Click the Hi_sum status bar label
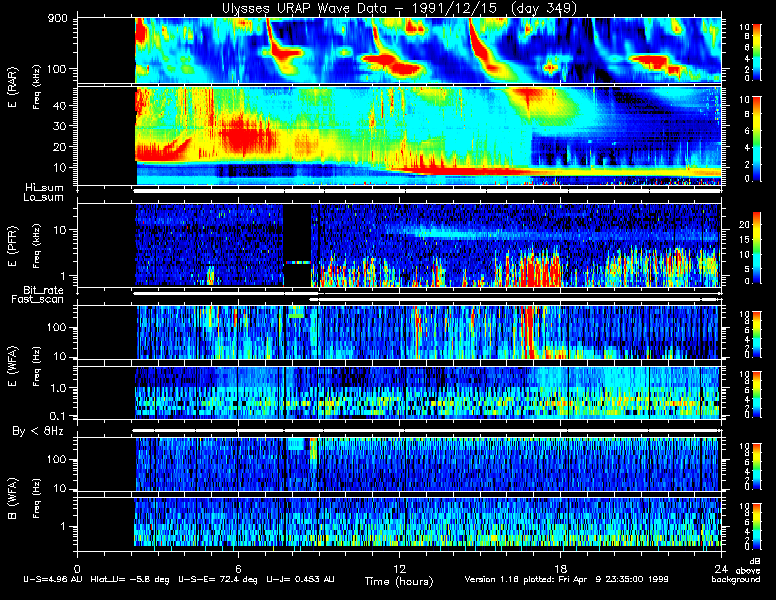Screen dimensions: 776x600 click(45, 188)
